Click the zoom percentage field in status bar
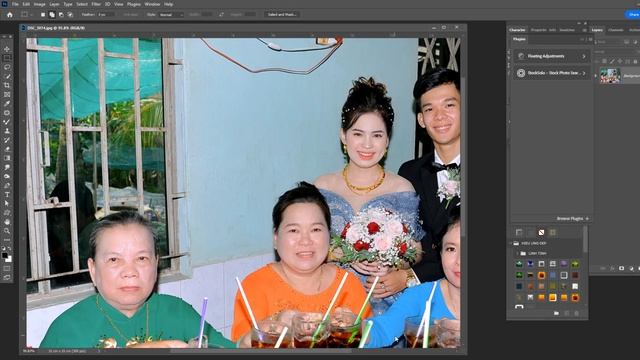The image size is (640, 360). (x=29, y=351)
